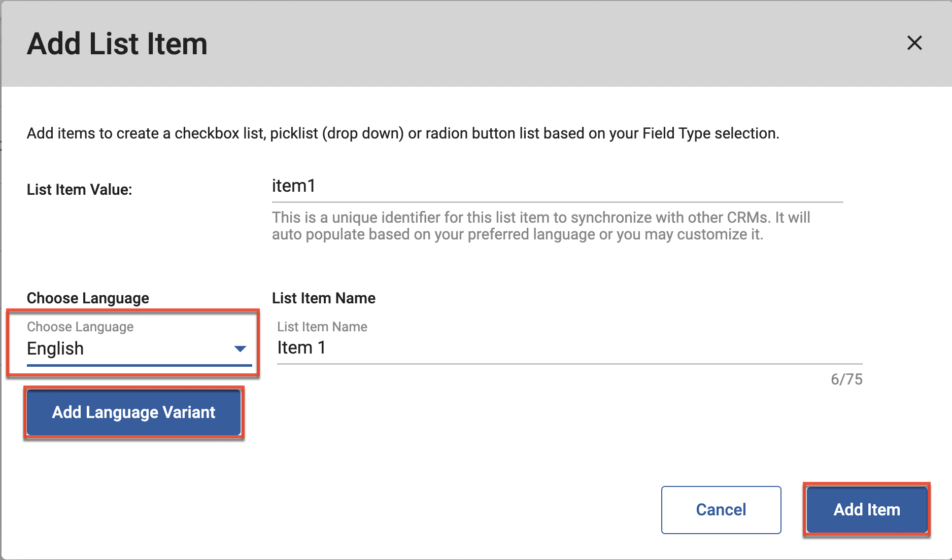Place cursor in the item1 value text

pyautogui.click(x=293, y=186)
